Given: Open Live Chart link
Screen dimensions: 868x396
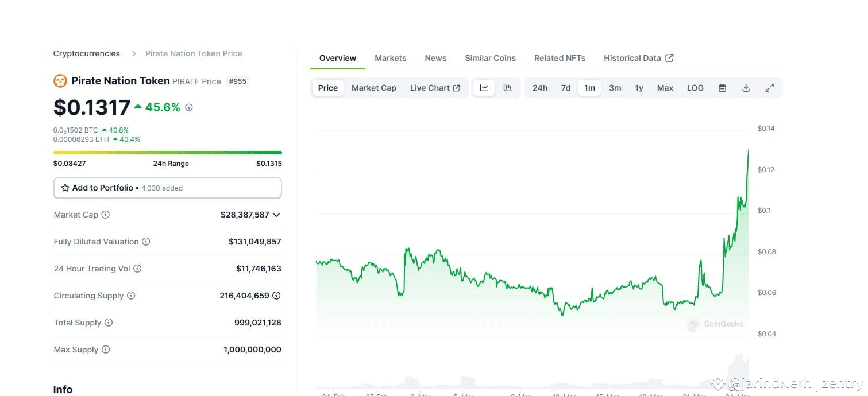Looking at the screenshot, I should click(435, 88).
